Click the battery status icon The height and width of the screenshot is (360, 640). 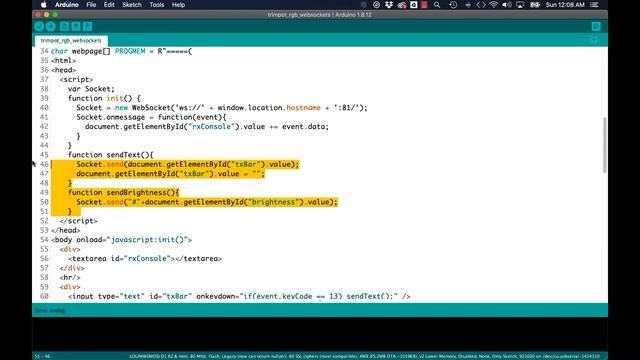pos(535,5)
